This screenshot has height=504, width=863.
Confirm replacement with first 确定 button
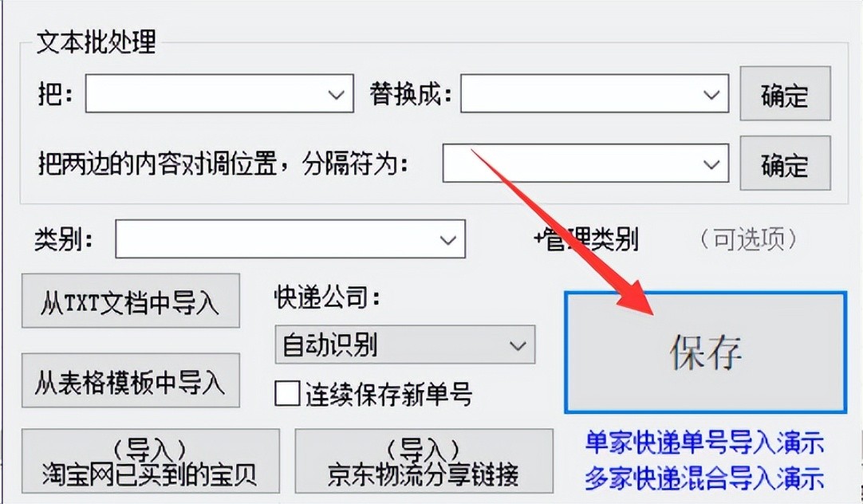[x=785, y=94]
